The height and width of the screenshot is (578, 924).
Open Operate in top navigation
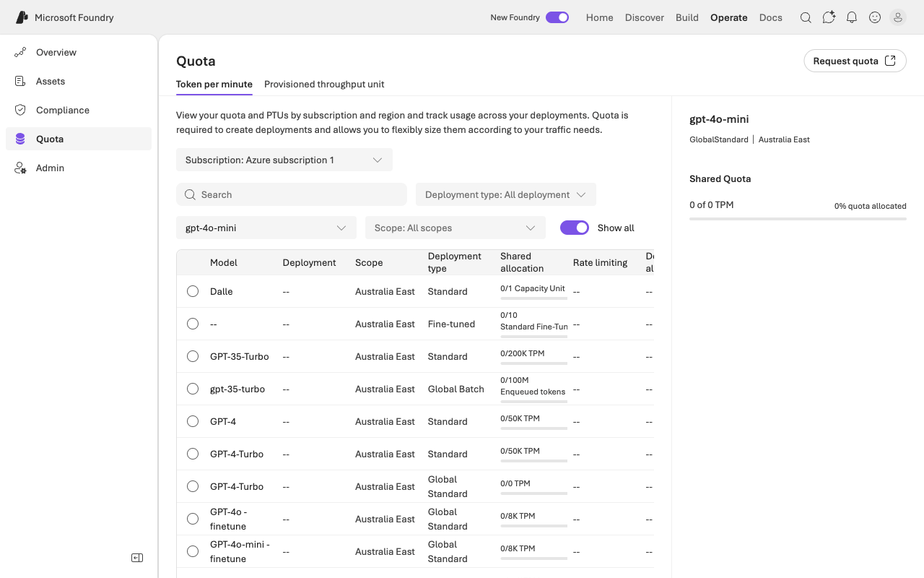[x=729, y=17]
